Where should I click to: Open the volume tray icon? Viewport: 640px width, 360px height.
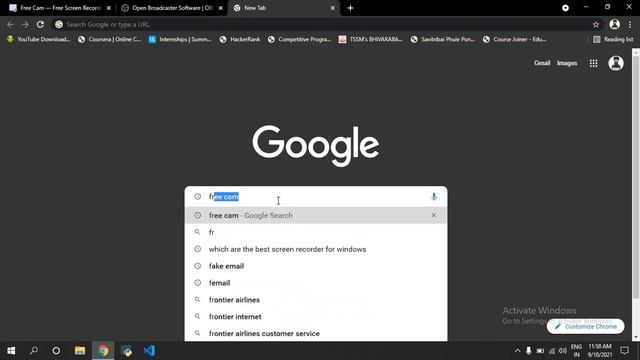point(562,351)
